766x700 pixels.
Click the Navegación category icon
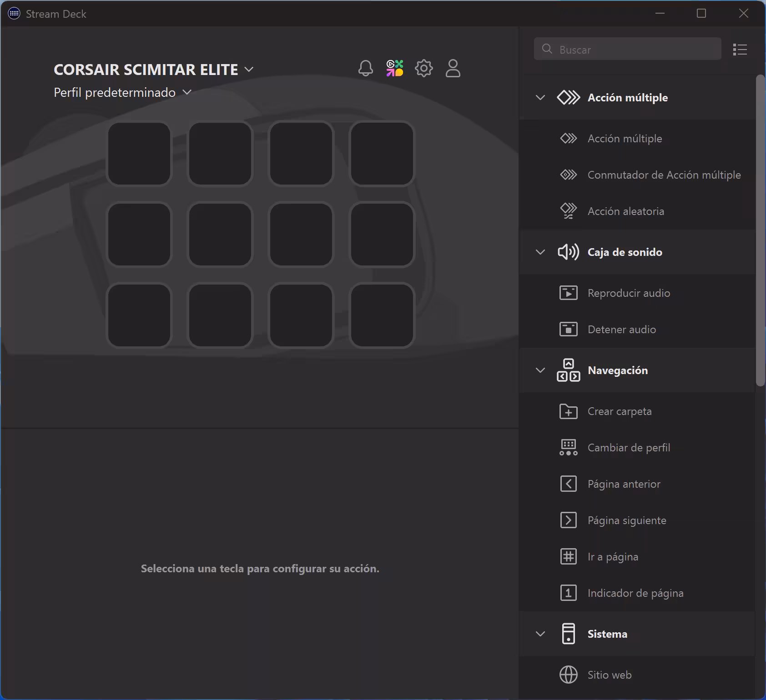click(x=569, y=370)
